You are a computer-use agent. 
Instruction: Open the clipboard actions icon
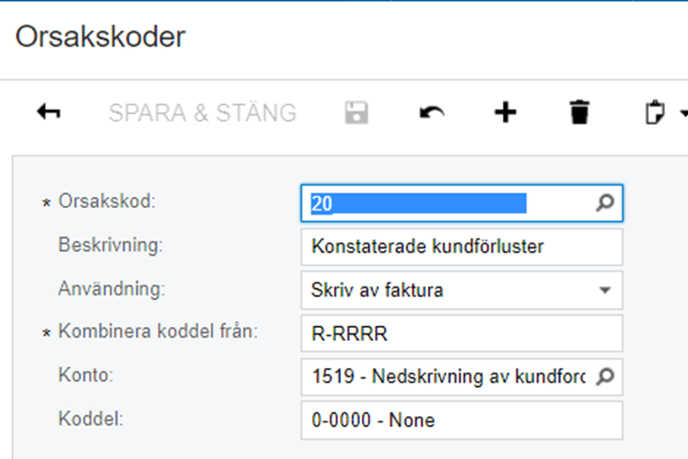coord(657,113)
